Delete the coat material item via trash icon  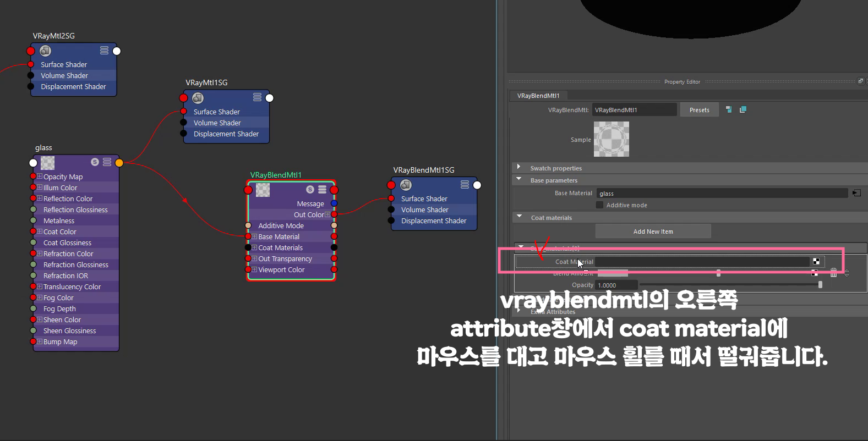coord(833,273)
